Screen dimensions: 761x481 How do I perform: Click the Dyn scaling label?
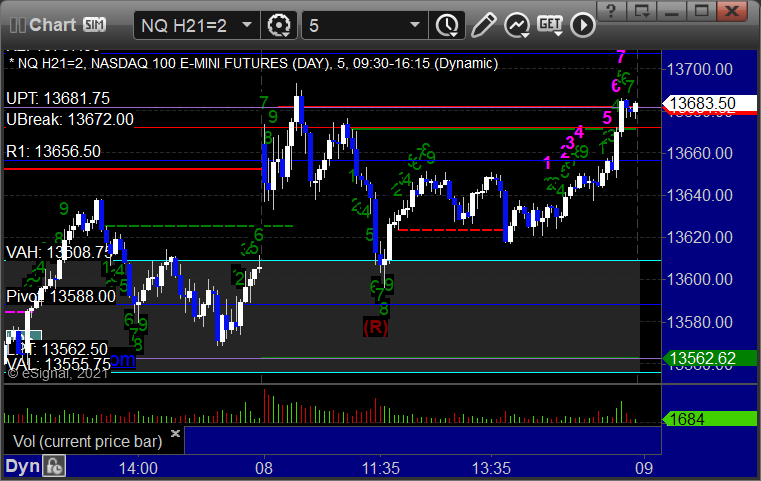pos(22,466)
